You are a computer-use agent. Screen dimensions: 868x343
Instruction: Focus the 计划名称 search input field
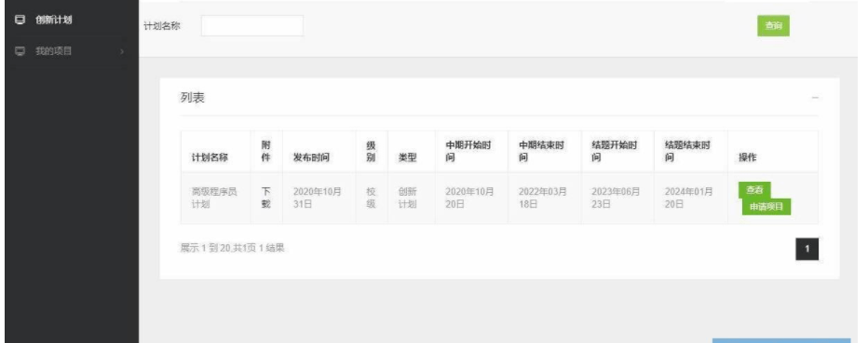[x=251, y=25]
